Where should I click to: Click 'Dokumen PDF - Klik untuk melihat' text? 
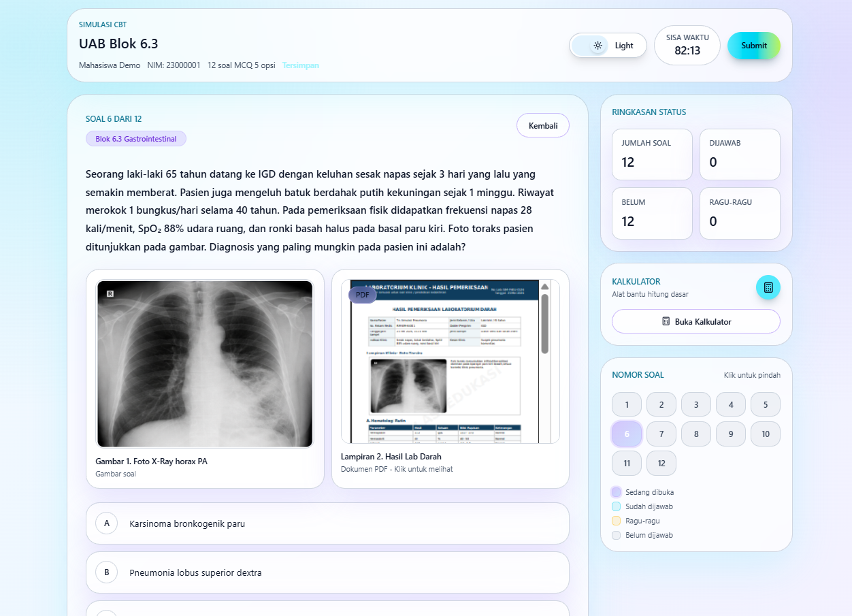coord(397,469)
